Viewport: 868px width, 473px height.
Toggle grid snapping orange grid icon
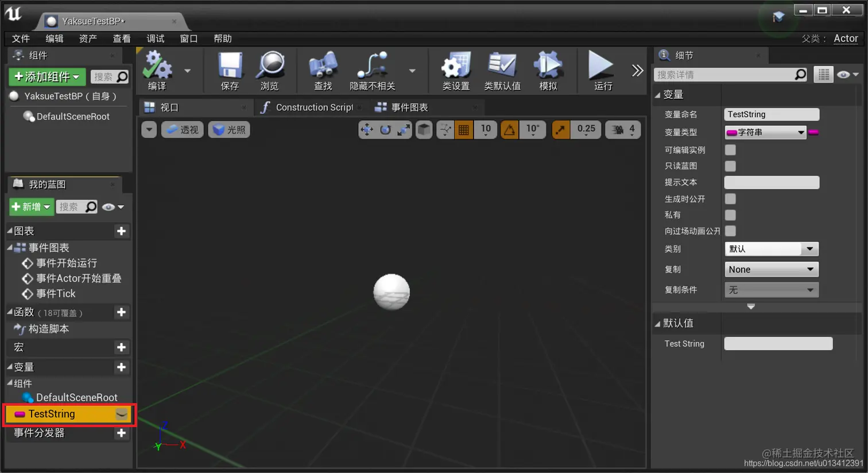coord(464,130)
